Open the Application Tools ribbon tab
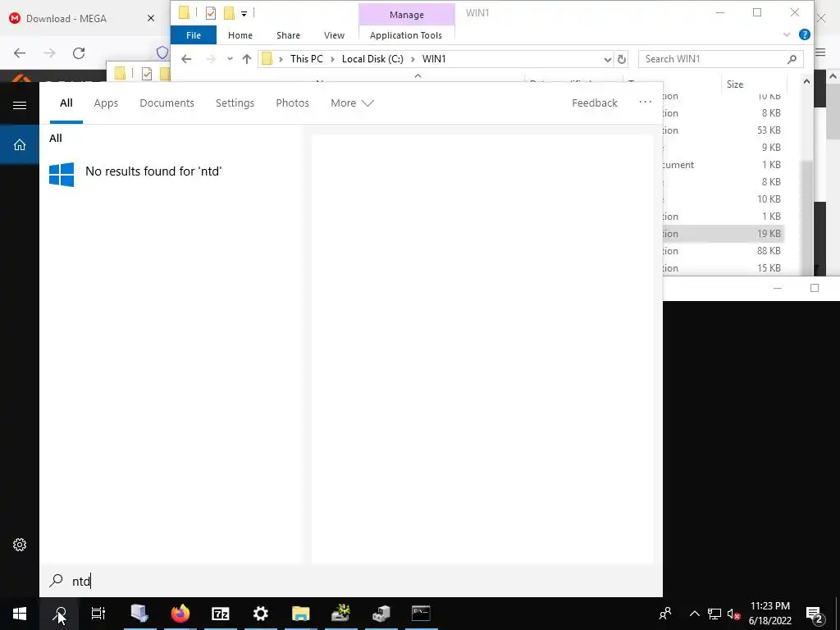This screenshot has width=840, height=630. [405, 35]
